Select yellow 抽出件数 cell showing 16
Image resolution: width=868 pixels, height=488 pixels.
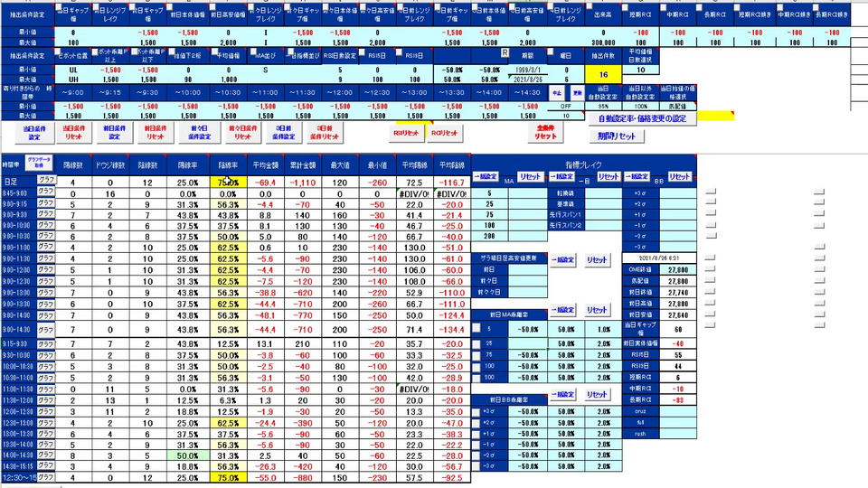coord(603,74)
